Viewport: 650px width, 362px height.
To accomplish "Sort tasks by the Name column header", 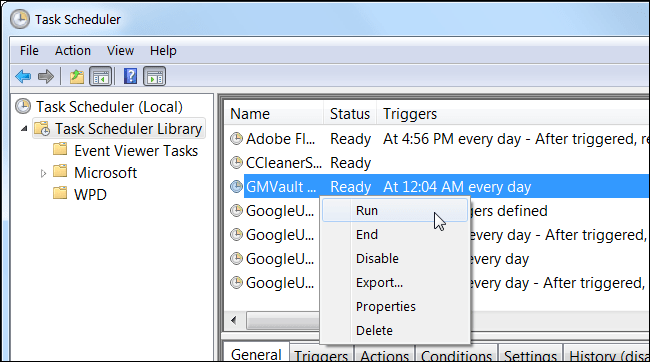I will (x=274, y=114).
